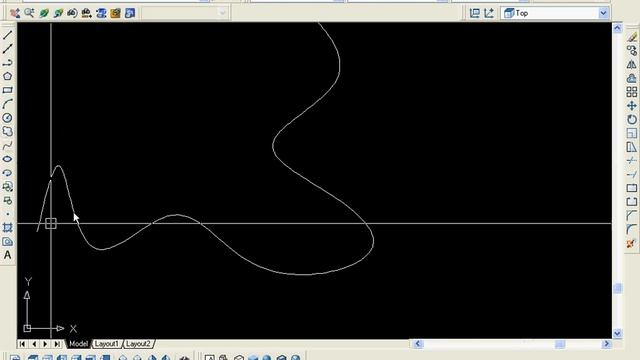Click the vertical scrollbar thumb

click(x=617, y=288)
